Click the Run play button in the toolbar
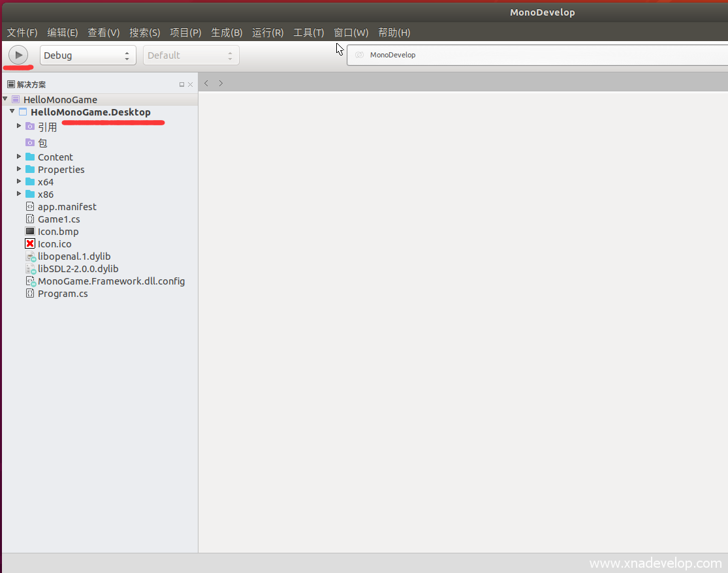The image size is (728, 573). [18, 55]
